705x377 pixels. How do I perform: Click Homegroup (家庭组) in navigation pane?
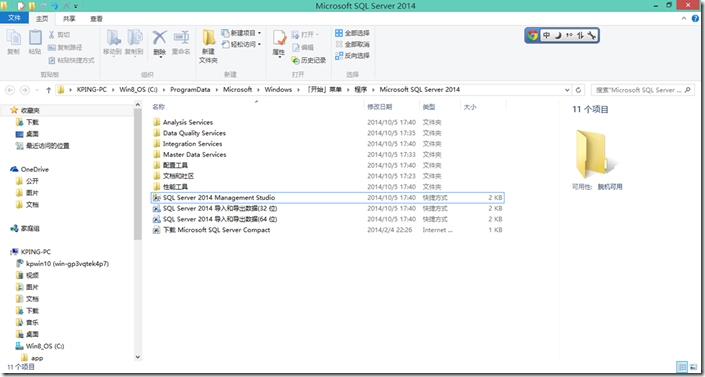pyautogui.click(x=30, y=229)
